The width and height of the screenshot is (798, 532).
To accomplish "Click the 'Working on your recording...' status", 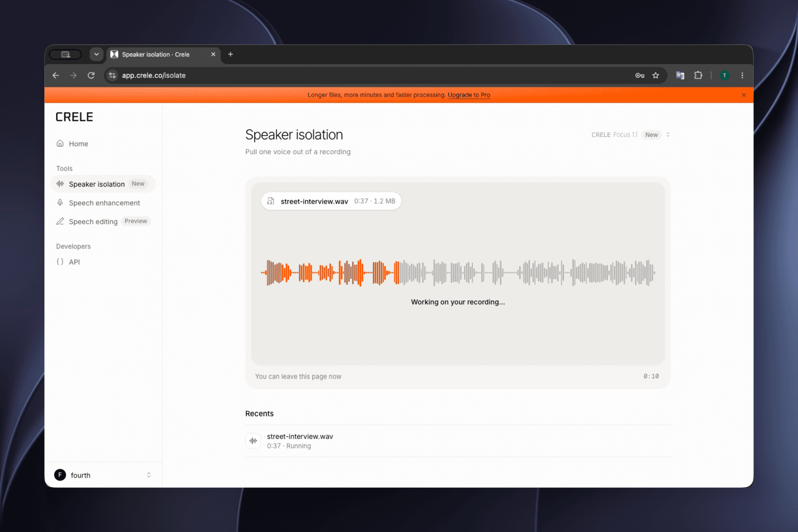I will coord(458,302).
